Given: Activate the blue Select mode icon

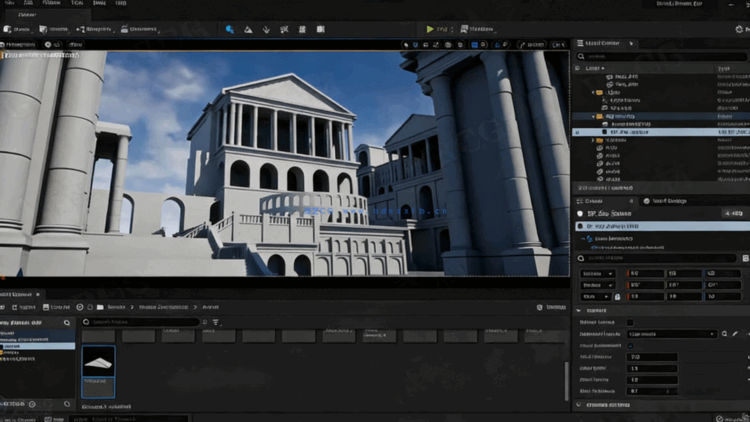Looking at the screenshot, I should pos(230,29).
